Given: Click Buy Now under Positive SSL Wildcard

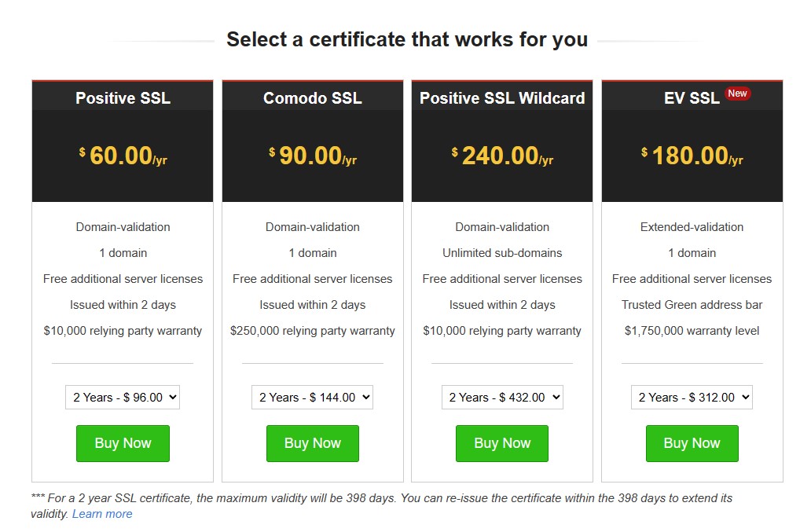Looking at the screenshot, I should pos(501,443).
